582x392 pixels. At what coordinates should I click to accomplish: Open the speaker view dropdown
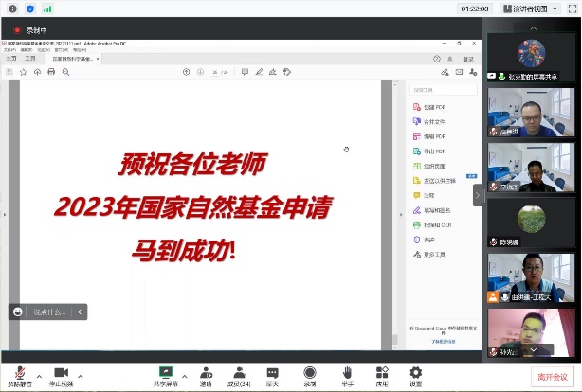pyautogui.click(x=547, y=9)
